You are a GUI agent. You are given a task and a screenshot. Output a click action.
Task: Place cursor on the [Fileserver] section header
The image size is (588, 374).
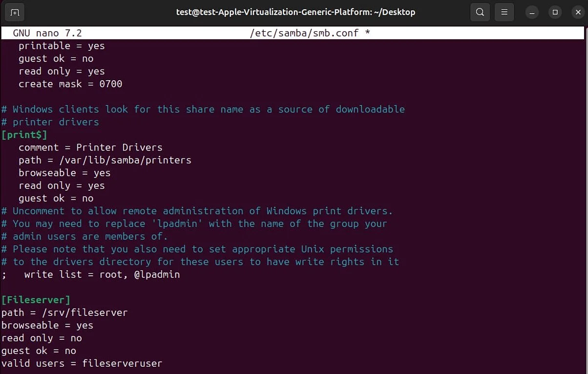(36, 300)
